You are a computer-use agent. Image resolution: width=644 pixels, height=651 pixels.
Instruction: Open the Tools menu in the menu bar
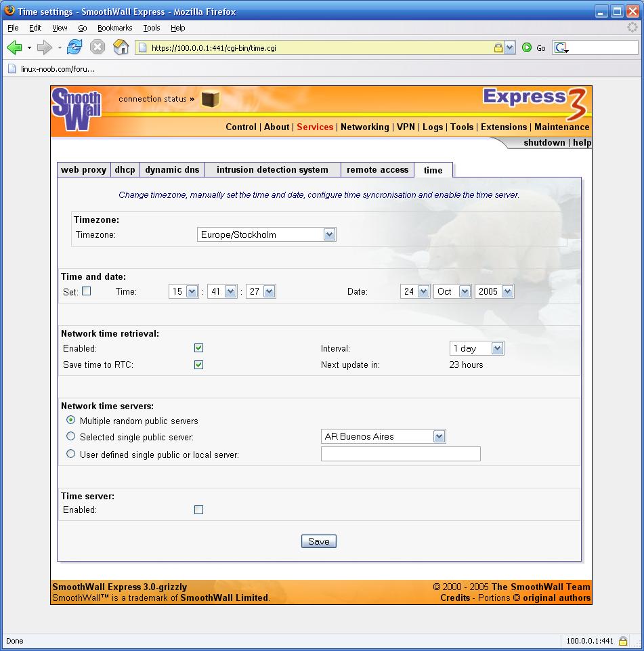[x=152, y=28]
